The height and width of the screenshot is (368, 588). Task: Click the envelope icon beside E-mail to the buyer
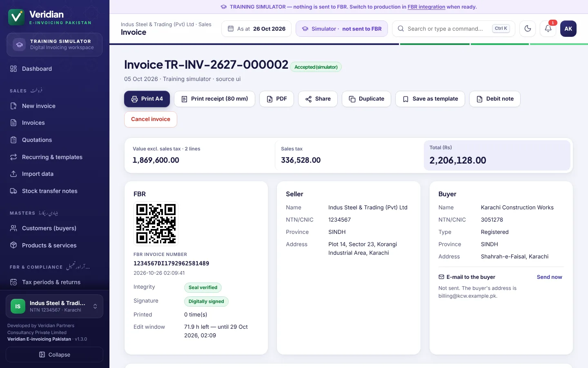pyautogui.click(x=441, y=277)
